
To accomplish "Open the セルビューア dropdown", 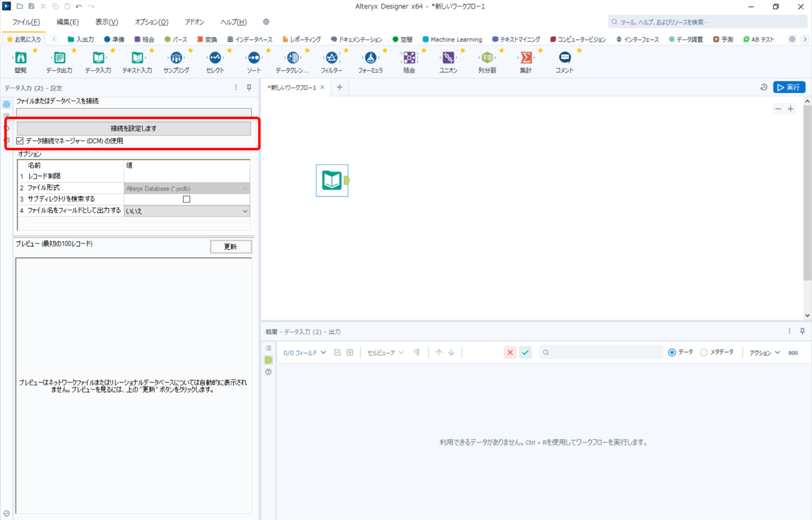I will pos(385,353).
